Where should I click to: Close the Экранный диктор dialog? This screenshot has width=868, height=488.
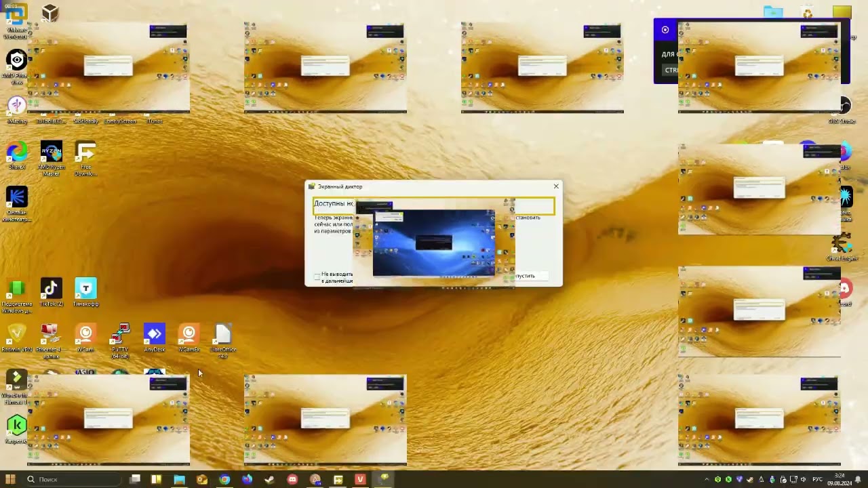click(x=556, y=186)
